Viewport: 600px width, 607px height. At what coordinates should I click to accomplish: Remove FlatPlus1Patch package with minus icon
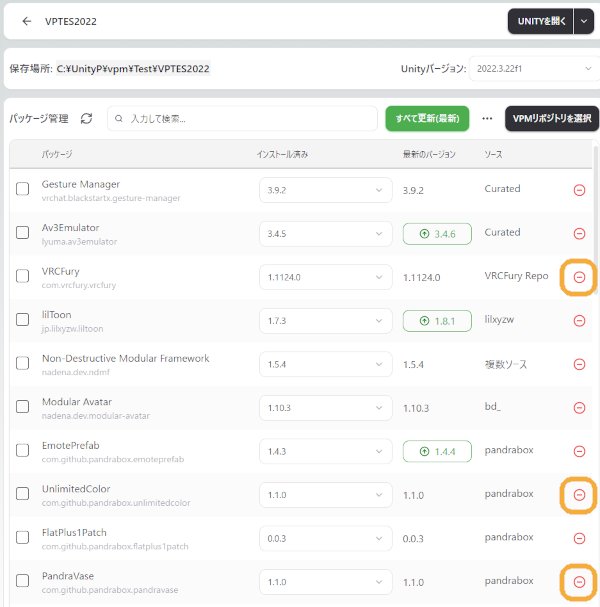pyautogui.click(x=579, y=538)
